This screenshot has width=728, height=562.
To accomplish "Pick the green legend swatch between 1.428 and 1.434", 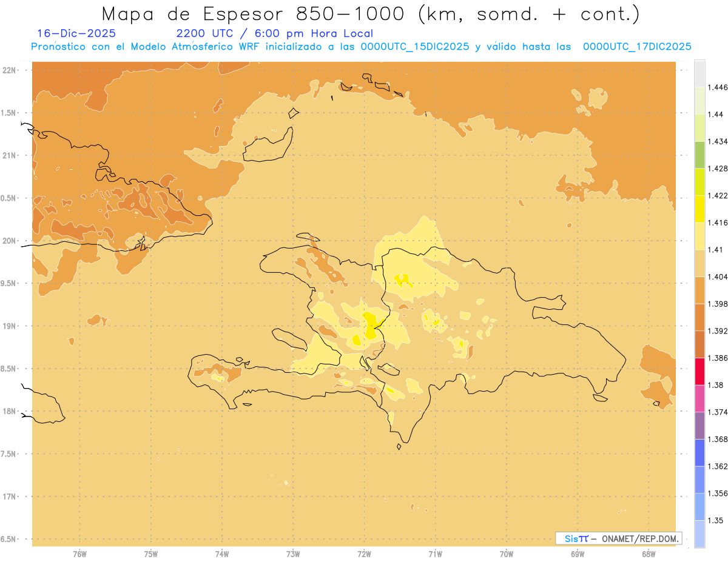I will (699, 155).
